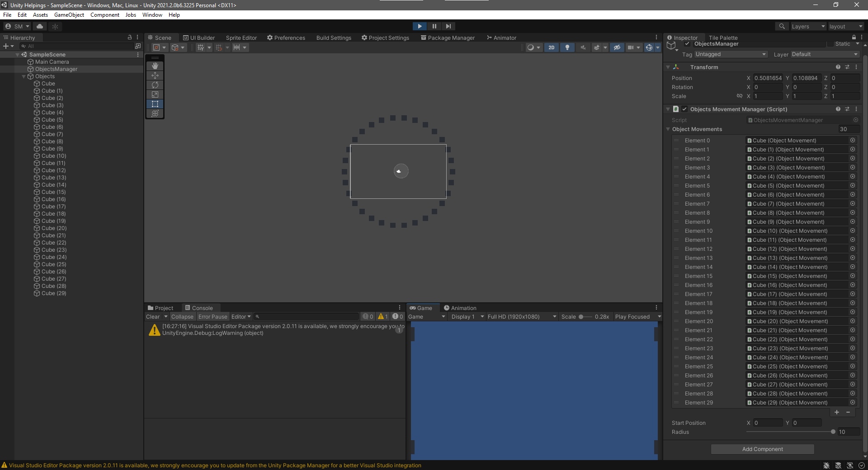The width and height of the screenshot is (868, 470).
Task: Open the cloud services icon
Action: (x=40, y=26)
